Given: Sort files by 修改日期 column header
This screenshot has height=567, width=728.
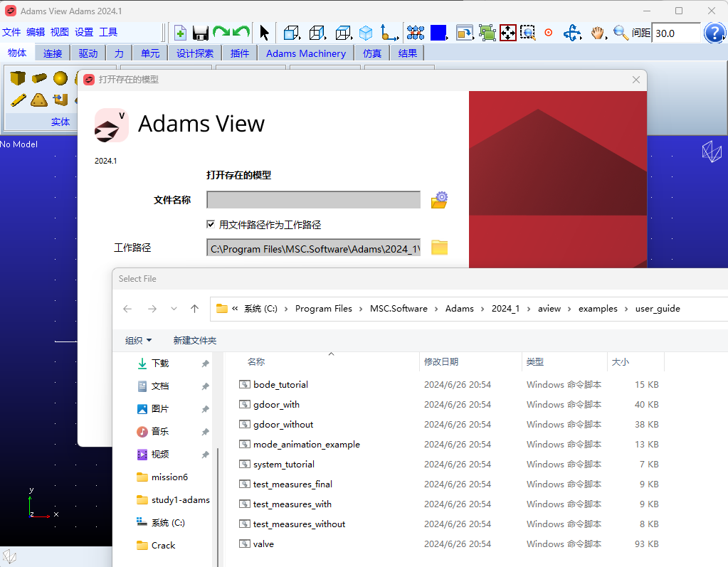Looking at the screenshot, I should click(441, 362).
